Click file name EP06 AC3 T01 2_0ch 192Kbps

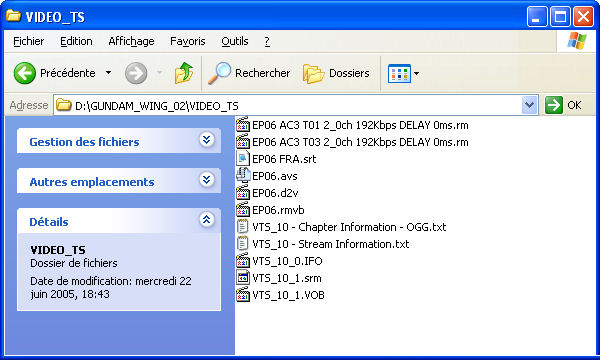tap(360, 125)
